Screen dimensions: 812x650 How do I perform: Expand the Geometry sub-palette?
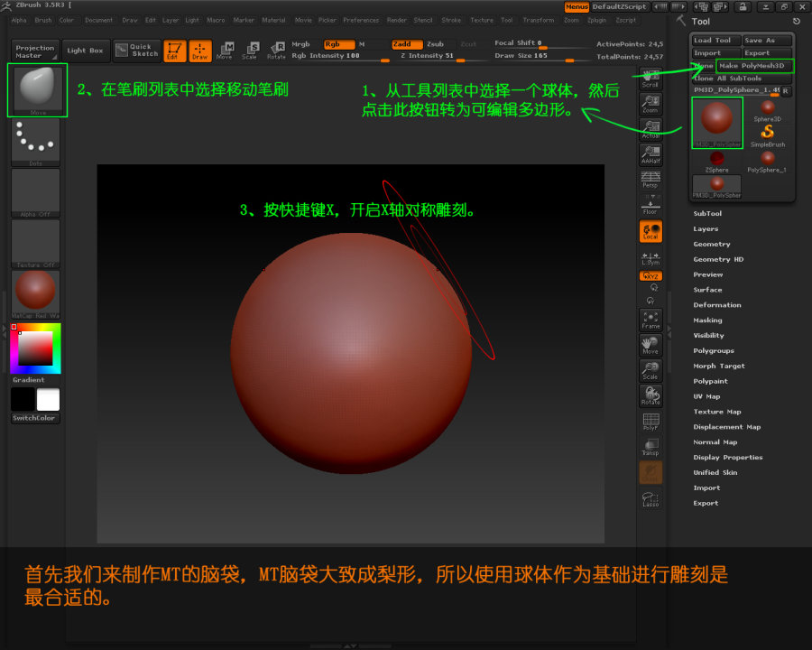pos(712,244)
